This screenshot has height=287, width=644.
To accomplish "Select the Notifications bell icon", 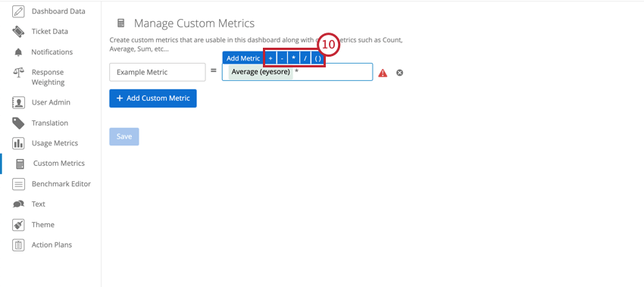I will pyautogui.click(x=18, y=52).
